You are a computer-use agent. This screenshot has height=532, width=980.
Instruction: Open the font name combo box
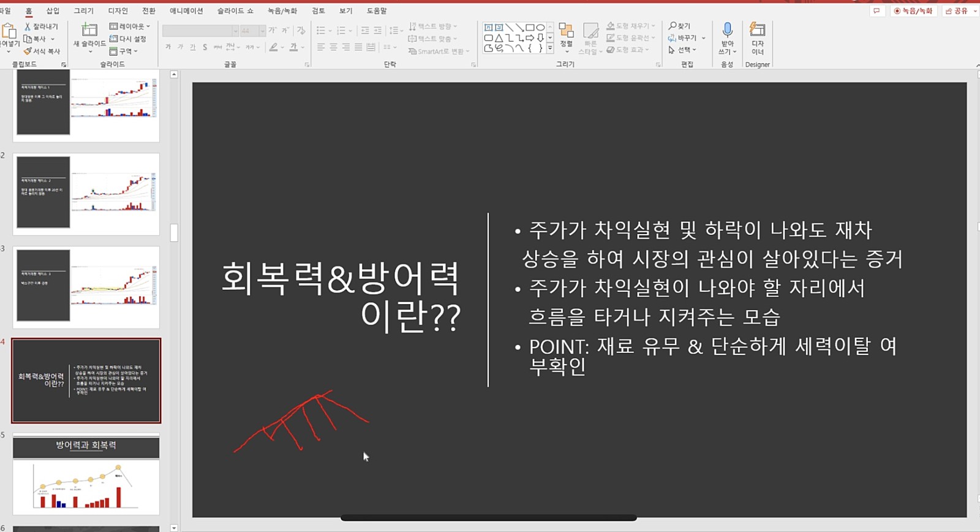200,31
